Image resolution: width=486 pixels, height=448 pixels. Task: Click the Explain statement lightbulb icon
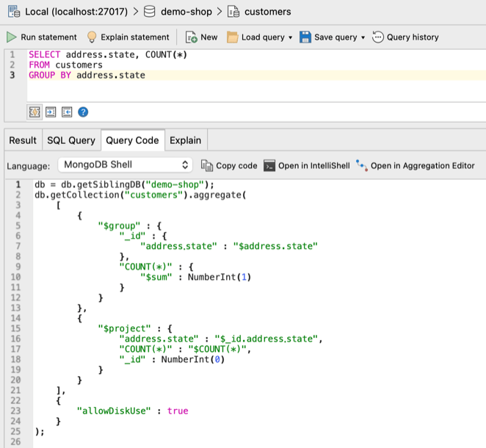point(92,37)
